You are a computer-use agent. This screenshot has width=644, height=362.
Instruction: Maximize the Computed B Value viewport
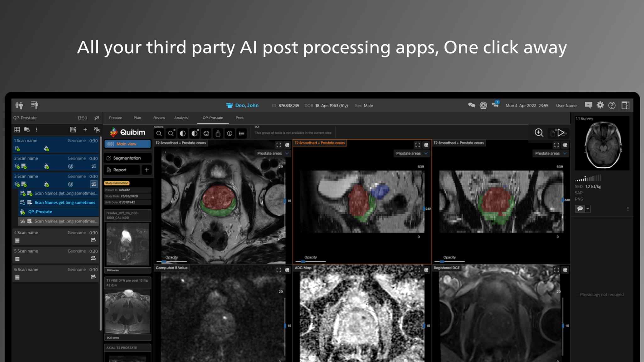279,270
